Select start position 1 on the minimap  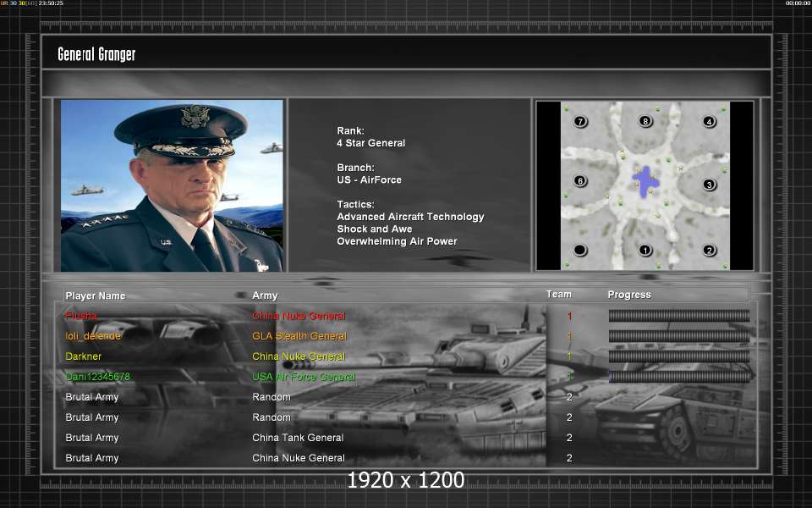coord(645,251)
